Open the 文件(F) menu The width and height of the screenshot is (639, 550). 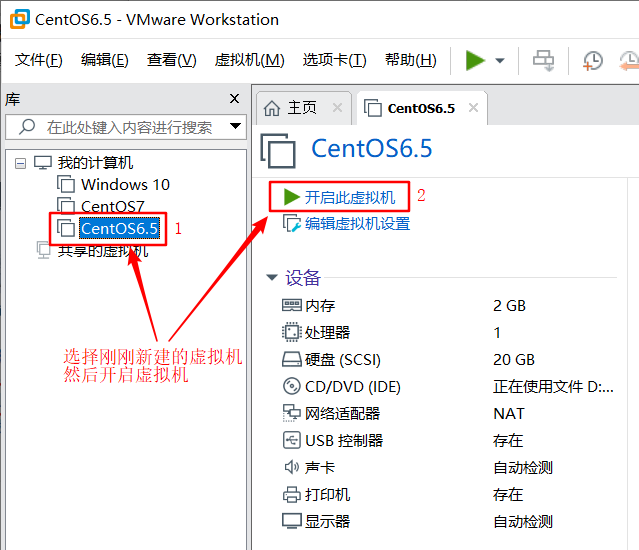tap(39, 60)
